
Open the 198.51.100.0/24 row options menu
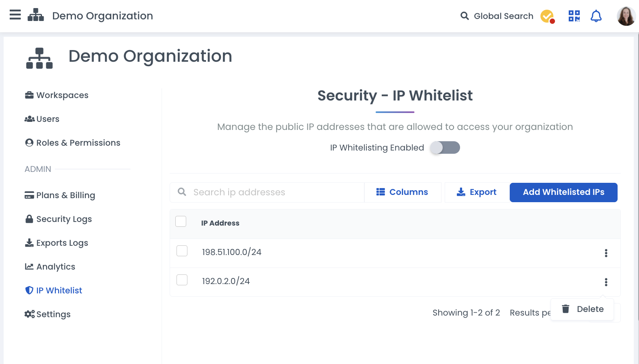[606, 253]
